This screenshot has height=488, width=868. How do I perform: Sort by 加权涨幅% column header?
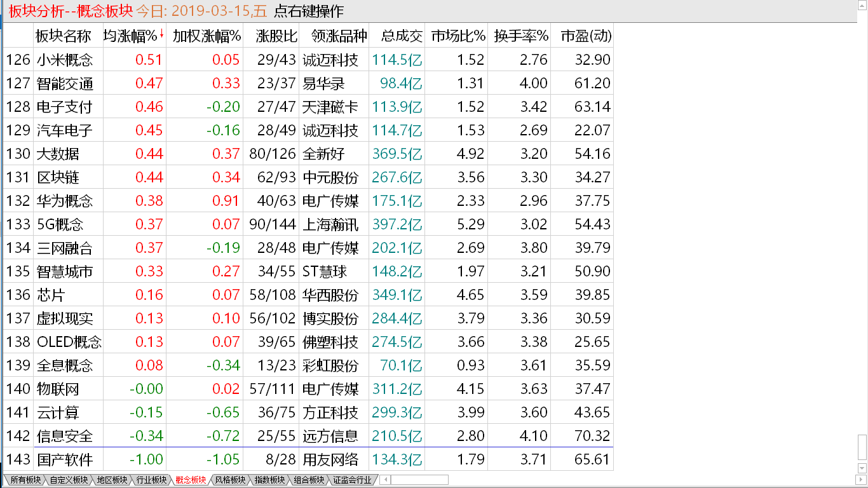(x=207, y=36)
